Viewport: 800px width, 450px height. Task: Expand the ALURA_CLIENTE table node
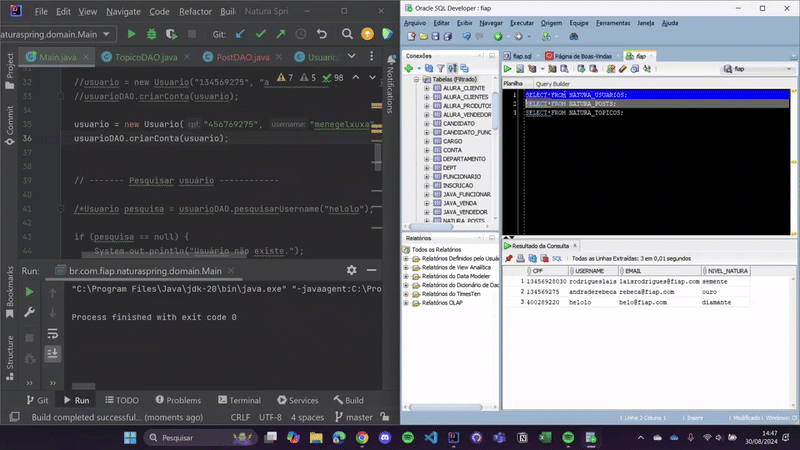(x=426, y=88)
